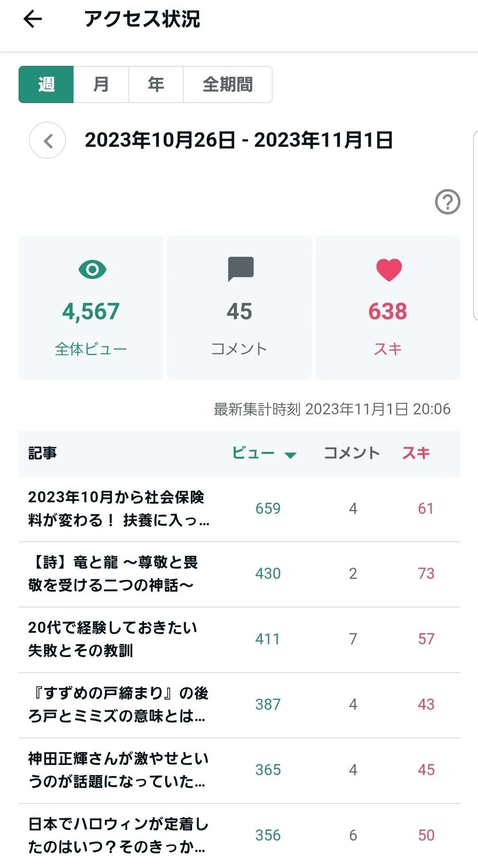The height and width of the screenshot is (868, 478).
Task: Go to previous week with chevron button
Action: [x=47, y=141]
